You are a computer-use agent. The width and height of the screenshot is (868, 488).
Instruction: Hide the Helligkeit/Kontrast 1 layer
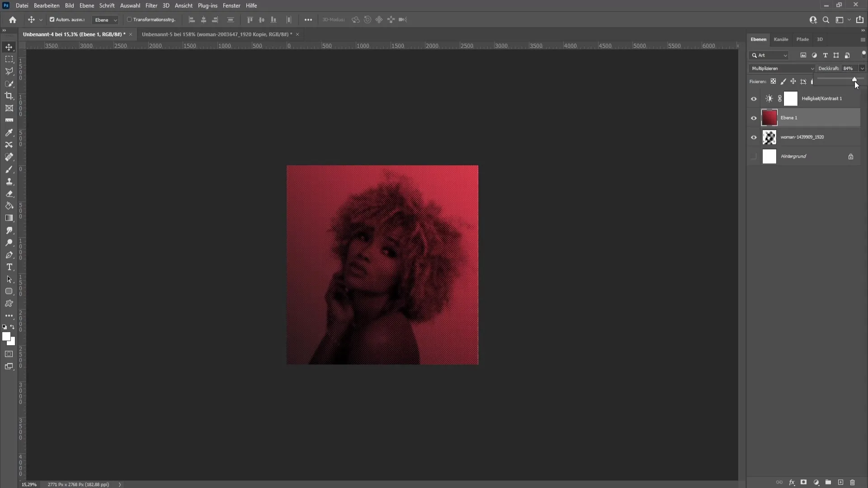point(754,99)
